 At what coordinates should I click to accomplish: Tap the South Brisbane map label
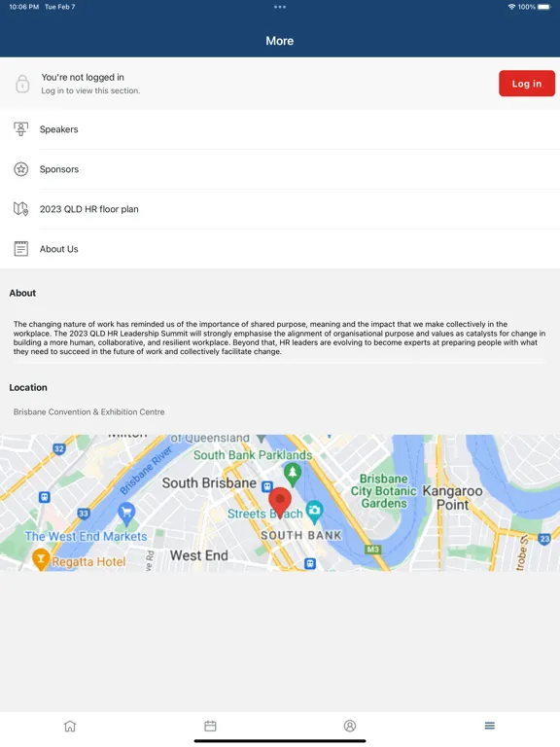pyautogui.click(x=209, y=483)
